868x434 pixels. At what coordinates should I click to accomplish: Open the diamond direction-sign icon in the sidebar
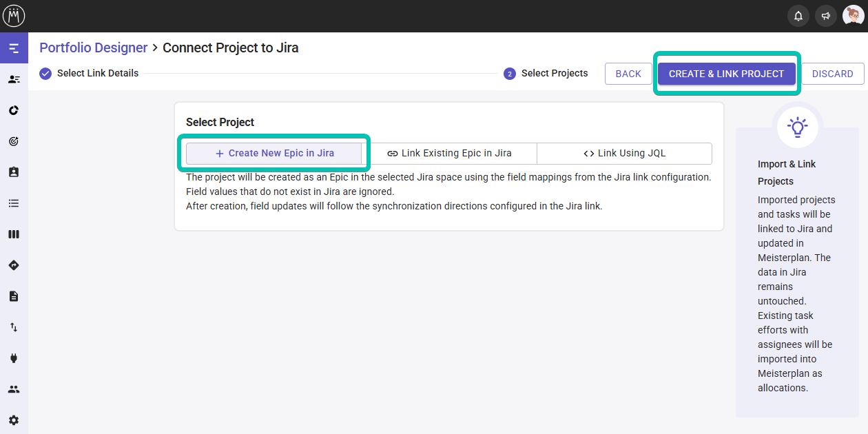tap(14, 265)
